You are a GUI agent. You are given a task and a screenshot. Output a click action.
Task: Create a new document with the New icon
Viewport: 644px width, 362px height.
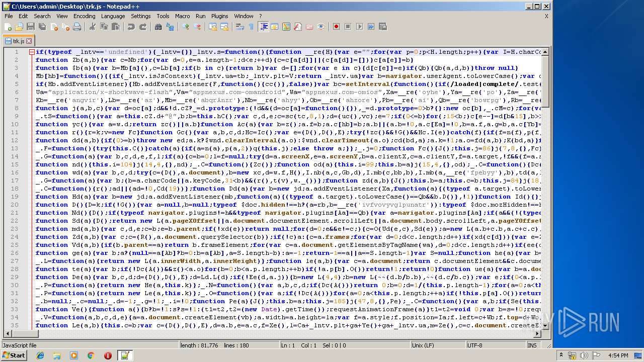(x=8, y=27)
